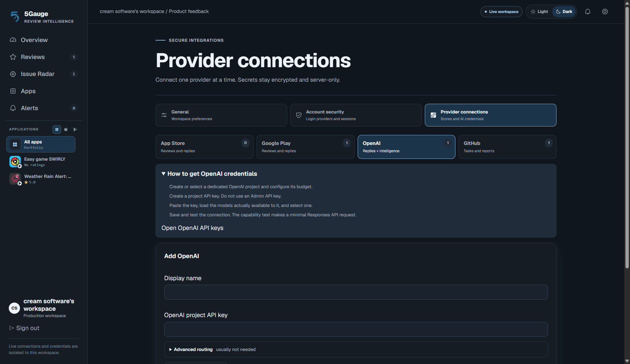This screenshot has height=364, width=630.
Task: Click "Paste the key, load the models" line
Action: click(x=241, y=205)
